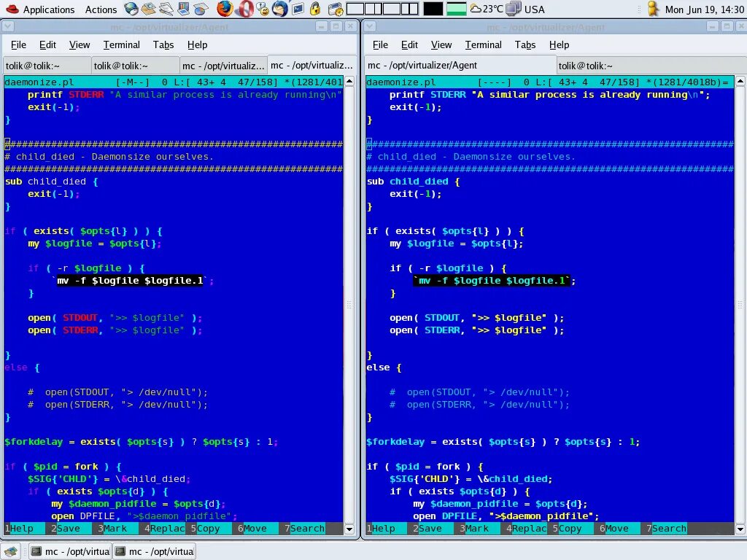The width and height of the screenshot is (747, 560).
Task: Open Tabs menu in right terminal window
Action: click(x=525, y=44)
